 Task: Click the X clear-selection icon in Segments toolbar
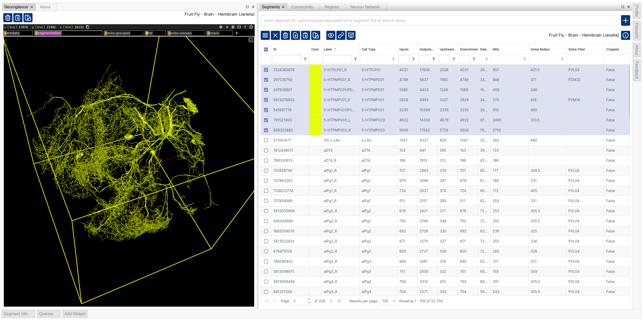point(275,35)
